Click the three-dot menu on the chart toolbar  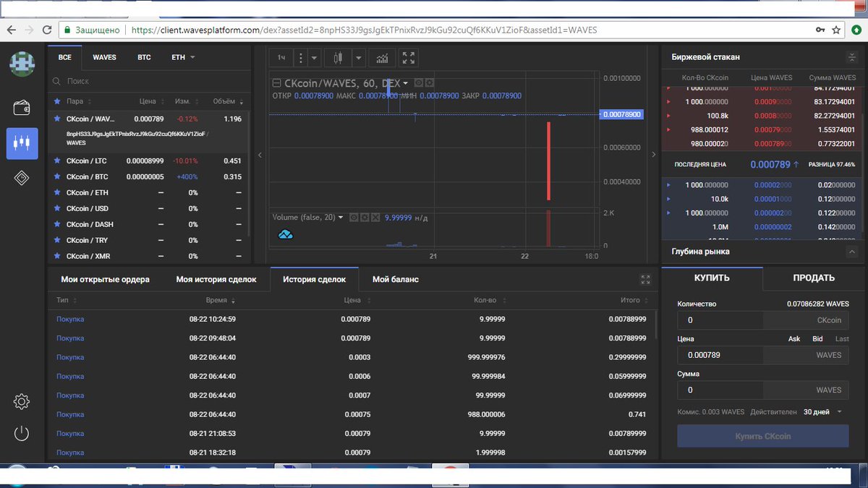point(299,57)
